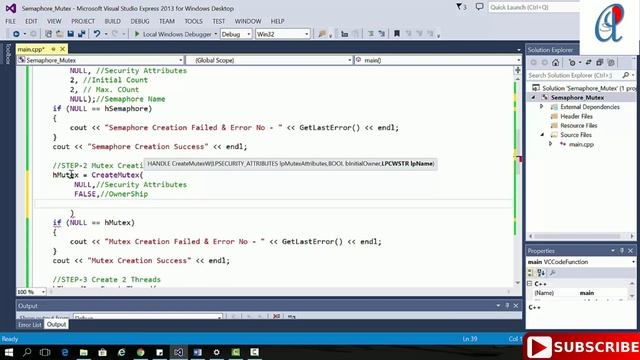Click the (Name) property value main
Viewport: 640px width, 360px height.
click(x=587, y=293)
